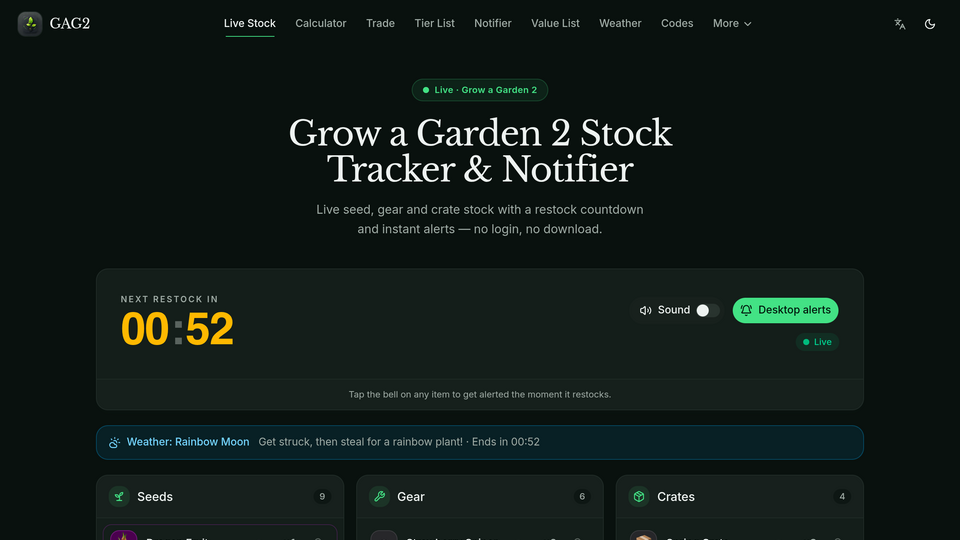
Task: Click the Weather: Rainbow Moon label
Action: point(188,442)
